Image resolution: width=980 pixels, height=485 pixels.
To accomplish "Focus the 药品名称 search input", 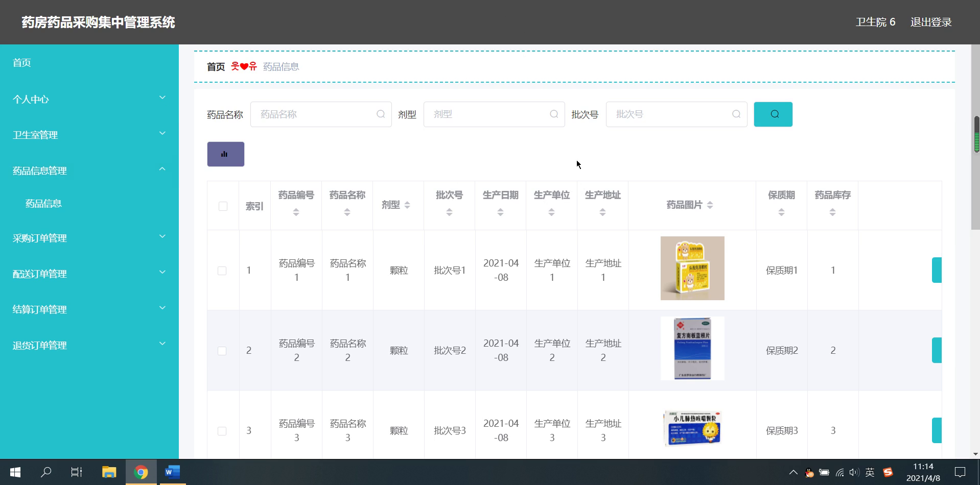I will click(x=321, y=114).
